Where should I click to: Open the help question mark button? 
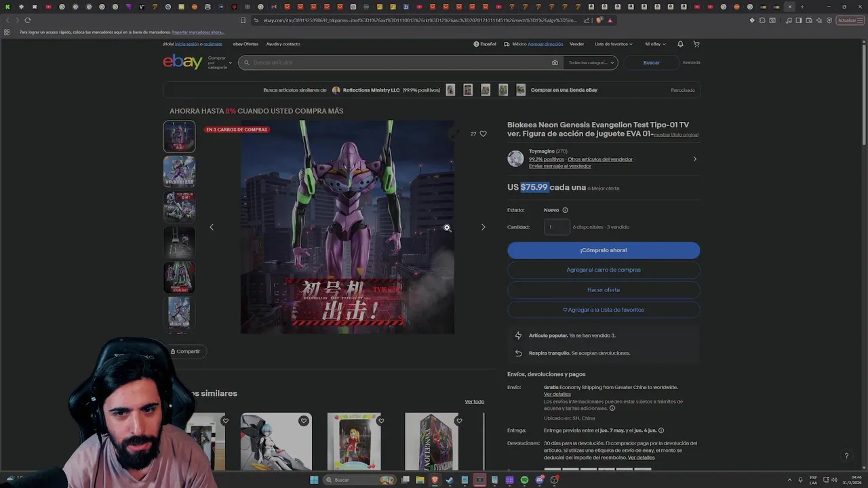click(x=846, y=456)
